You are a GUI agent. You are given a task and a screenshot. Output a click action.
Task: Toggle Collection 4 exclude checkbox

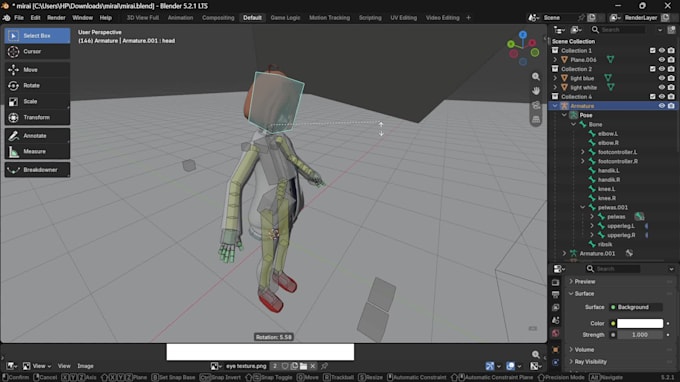652,97
